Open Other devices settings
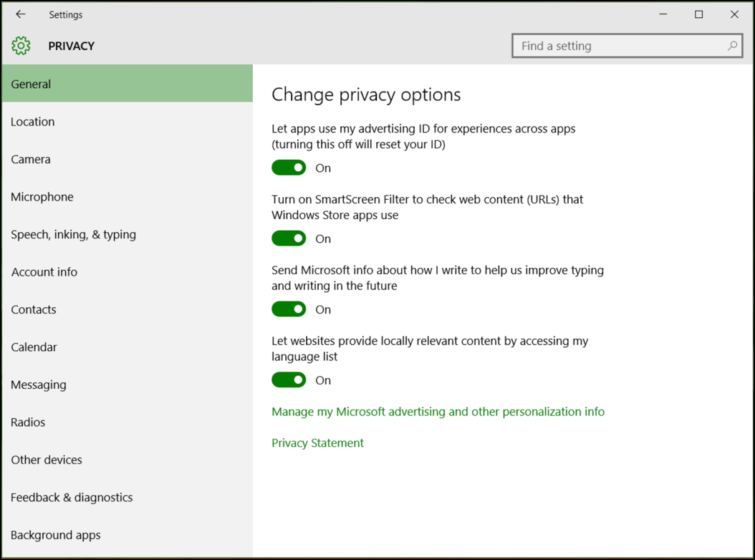Image resolution: width=755 pixels, height=560 pixels. [46, 460]
